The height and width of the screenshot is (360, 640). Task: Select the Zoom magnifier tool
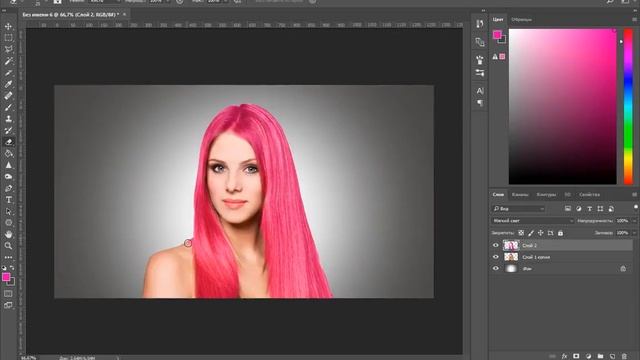pos(8,246)
